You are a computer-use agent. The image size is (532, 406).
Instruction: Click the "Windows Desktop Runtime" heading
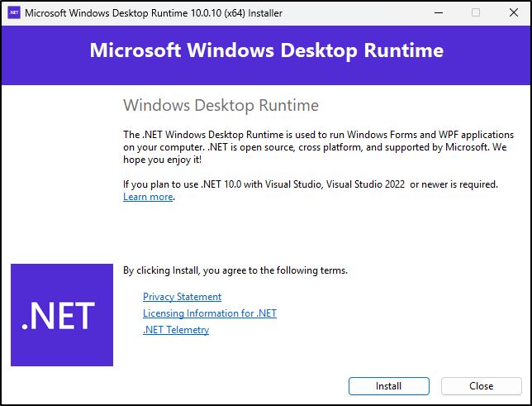point(221,105)
